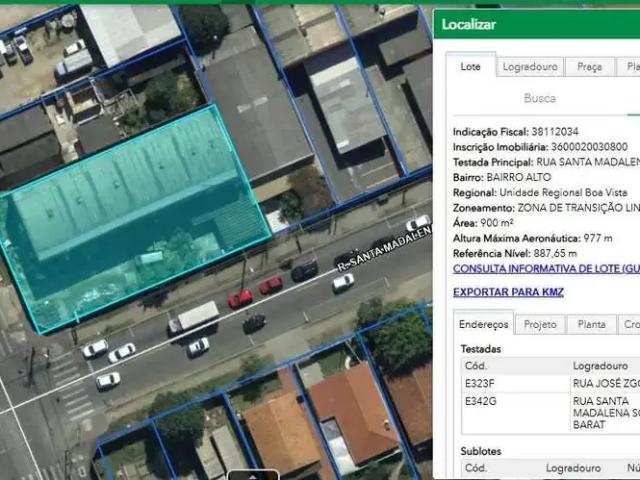Open the bottom panel expand handle on map
The image size is (640, 480).
pyautogui.click(x=250, y=475)
